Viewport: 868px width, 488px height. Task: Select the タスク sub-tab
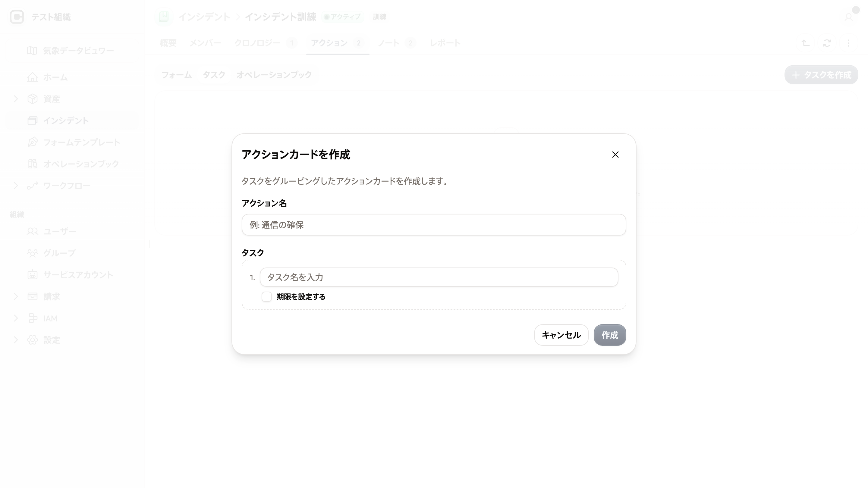pos(214,75)
